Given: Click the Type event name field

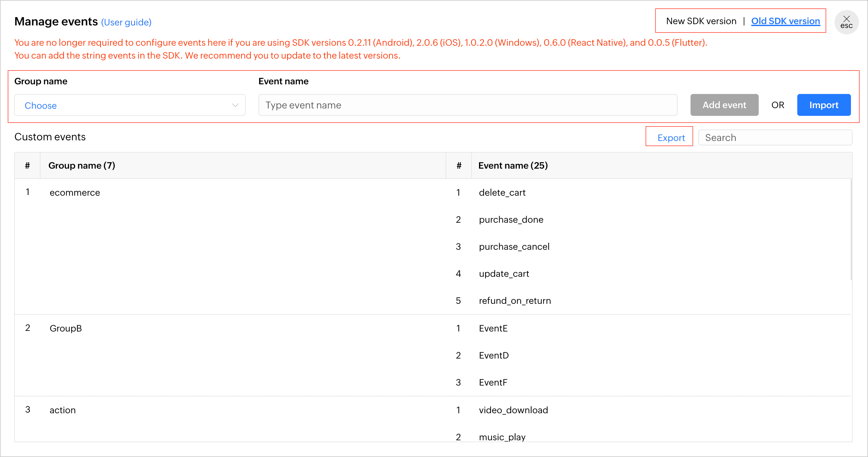Looking at the screenshot, I should coord(467,105).
